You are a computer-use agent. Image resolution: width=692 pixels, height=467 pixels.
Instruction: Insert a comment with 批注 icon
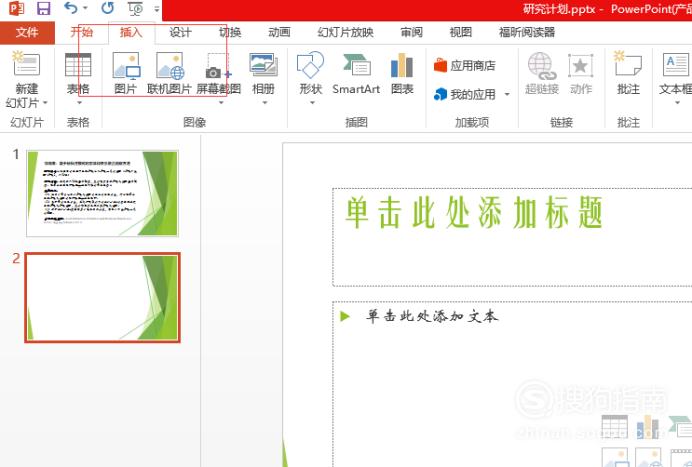(x=628, y=63)
